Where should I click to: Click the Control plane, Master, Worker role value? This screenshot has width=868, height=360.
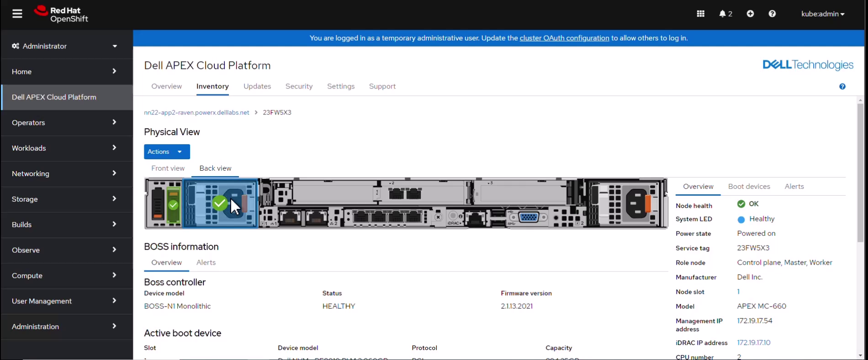[784, 262]
